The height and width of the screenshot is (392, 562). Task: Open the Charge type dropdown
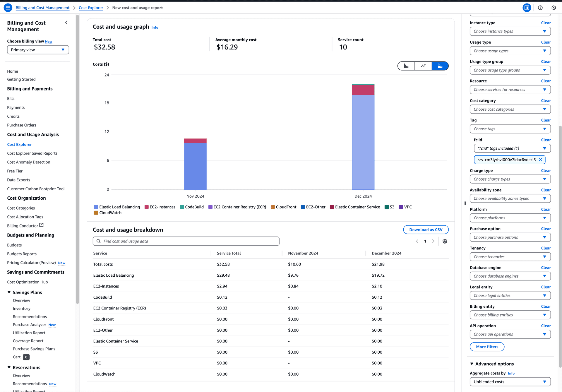click(x=510, y=179)
